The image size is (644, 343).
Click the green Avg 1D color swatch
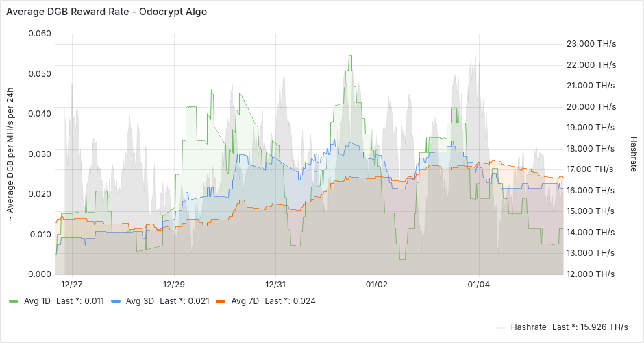point(14,301)
